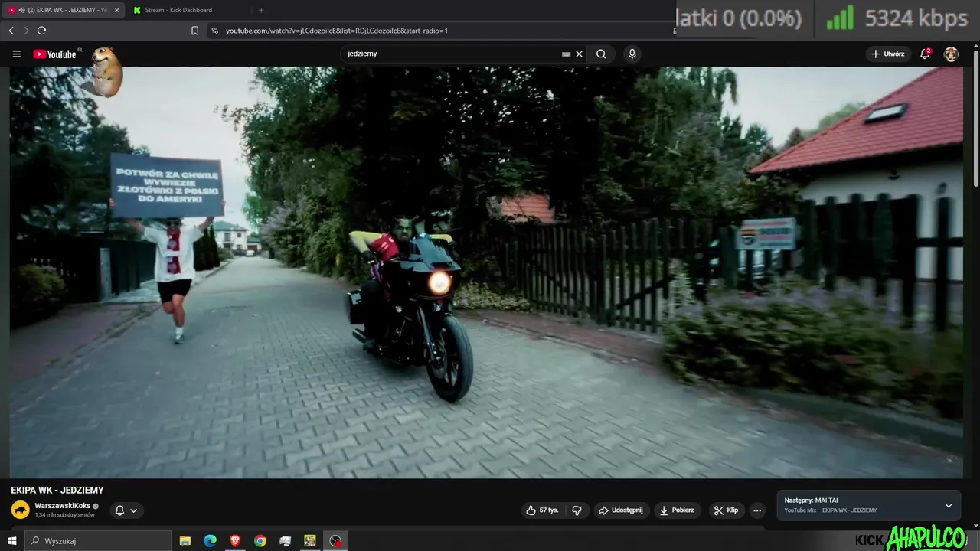Open the WarszawskiKoks channel name link
Screen dimensions: 980x551
point(63,506)
